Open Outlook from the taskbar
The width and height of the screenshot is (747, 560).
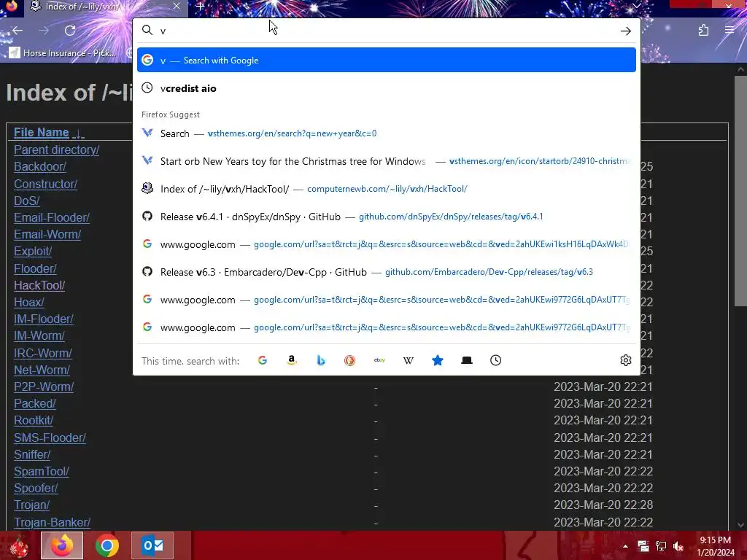[x=153, y=545]
